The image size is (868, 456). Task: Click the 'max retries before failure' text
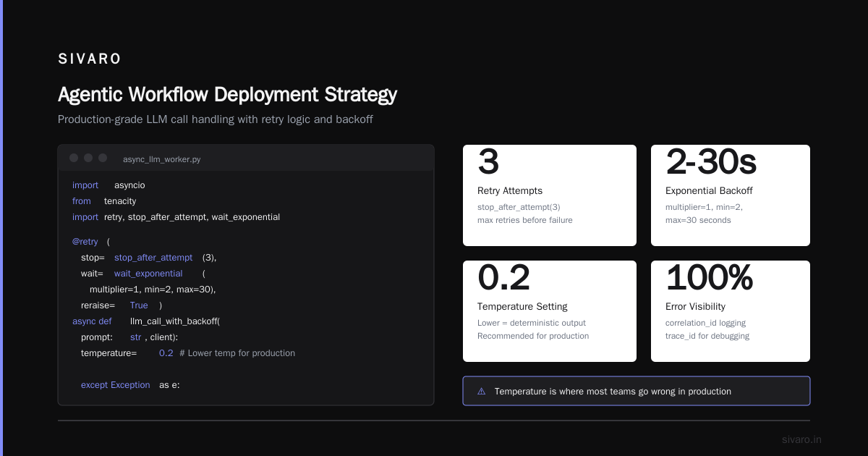pos(525,220)
